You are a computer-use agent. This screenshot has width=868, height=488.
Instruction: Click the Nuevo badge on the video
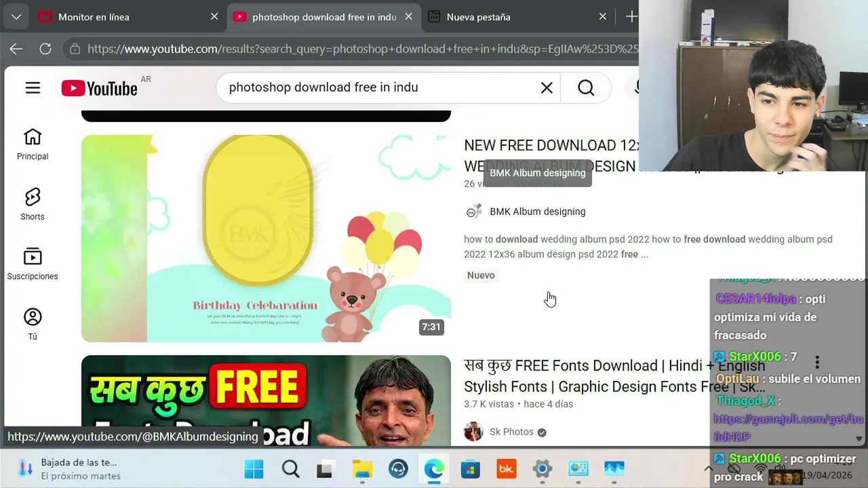click(481, 275)
